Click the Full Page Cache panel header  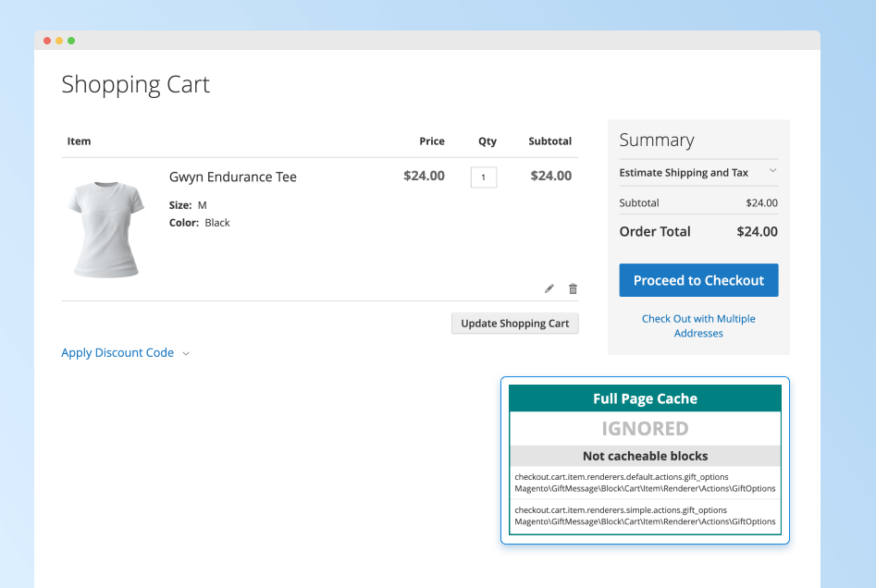(645, 398)
